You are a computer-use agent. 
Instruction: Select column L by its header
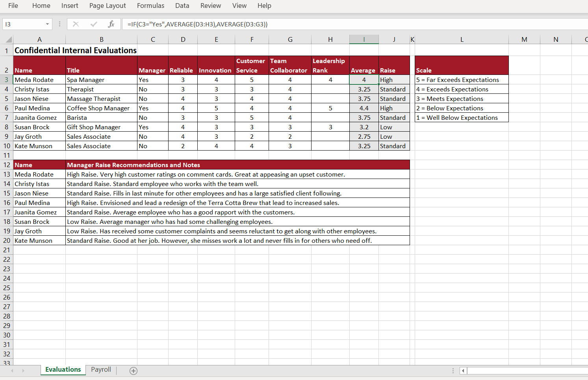(462, 39)
